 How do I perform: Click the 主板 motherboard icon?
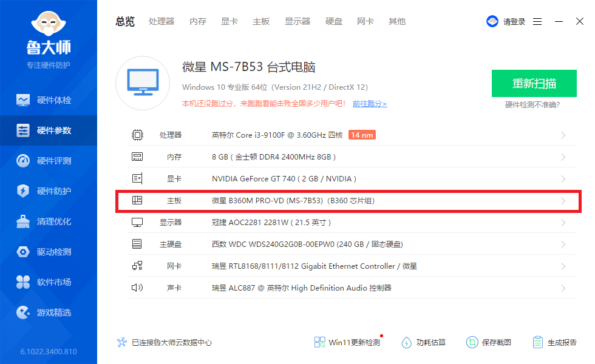[x=137, y=200]
